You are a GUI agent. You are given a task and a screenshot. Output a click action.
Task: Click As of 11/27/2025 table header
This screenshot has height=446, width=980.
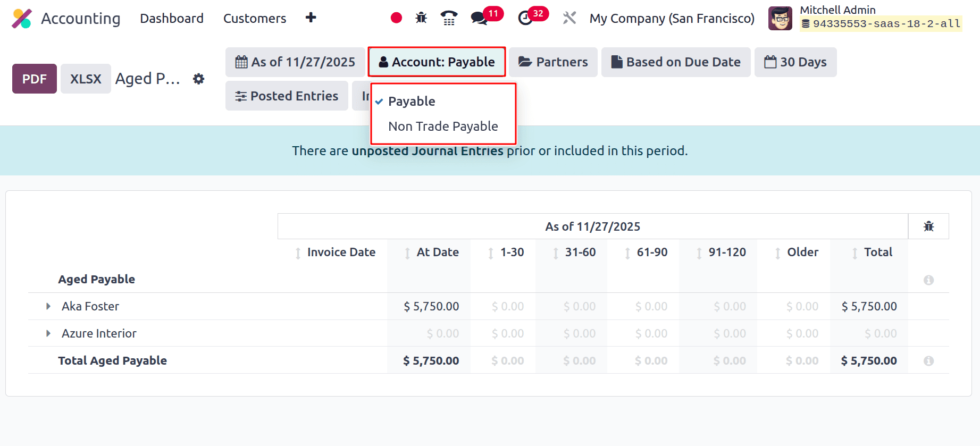[592, 227]
